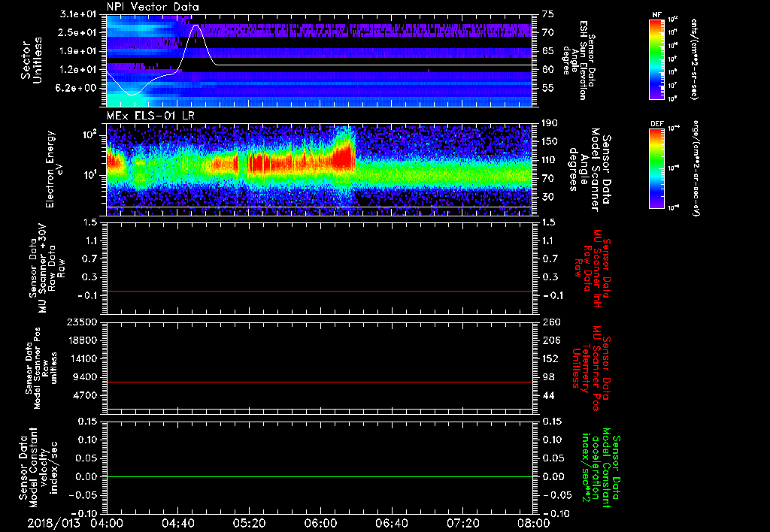The height and width of the screenshot is (532, 770).
Task: Click the 08:00 time axis label
Action: coord(533,523)
